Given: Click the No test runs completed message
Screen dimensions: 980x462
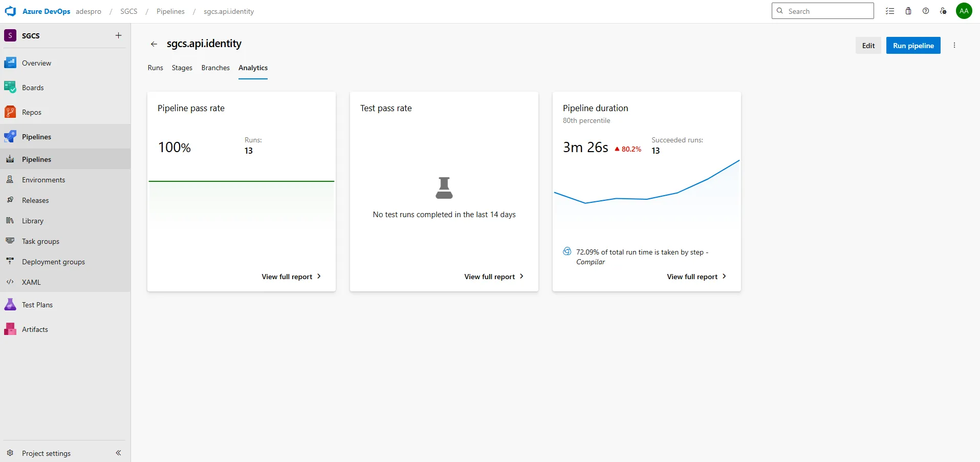Looking at the screenshot, I should (x=444, y=215).
